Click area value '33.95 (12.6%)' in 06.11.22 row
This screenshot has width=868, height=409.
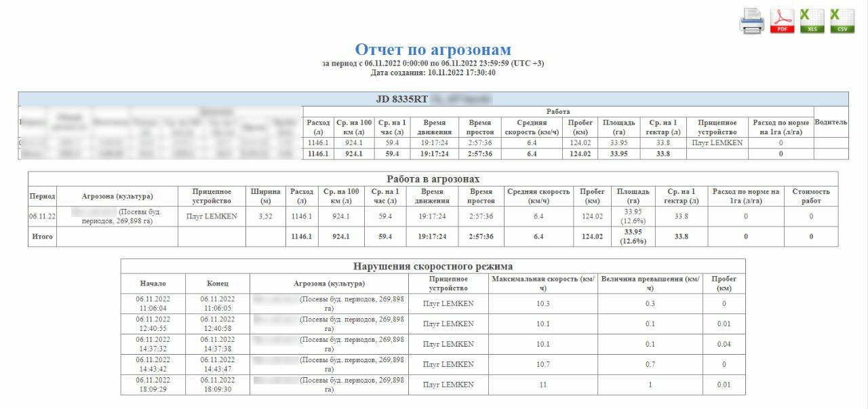click(x=633, y=216)
